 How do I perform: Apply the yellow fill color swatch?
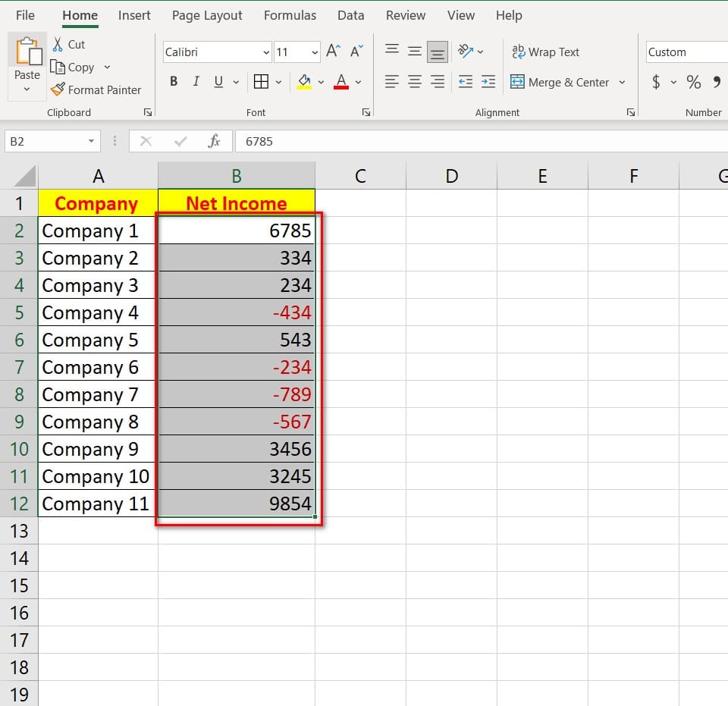pyautogui.click(x=304, y=82)
